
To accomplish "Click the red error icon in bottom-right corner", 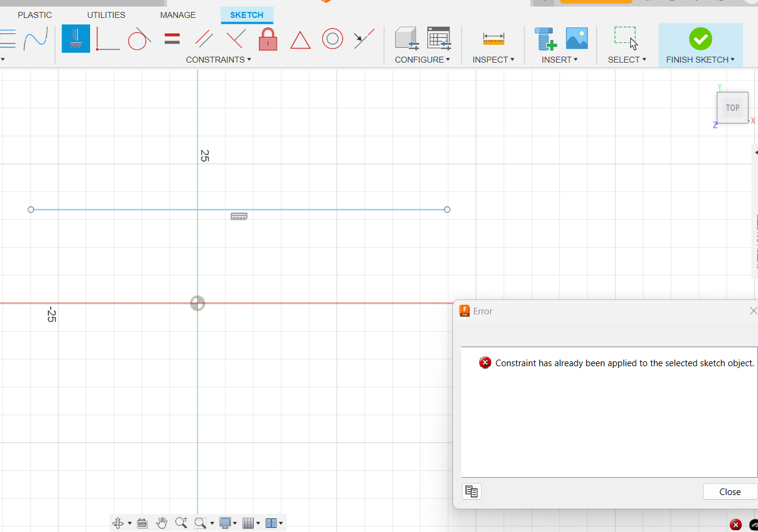I will coord(736,525).
